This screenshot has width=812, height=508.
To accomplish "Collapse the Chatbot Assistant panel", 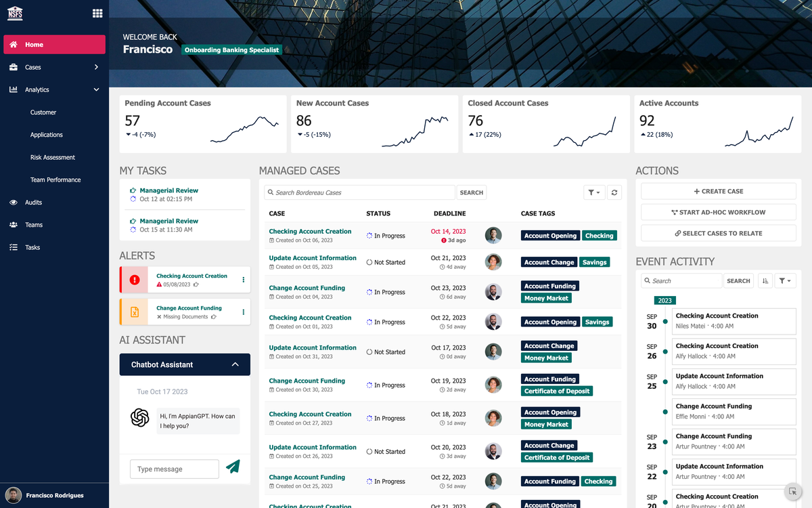I will [x=235, y=364].
